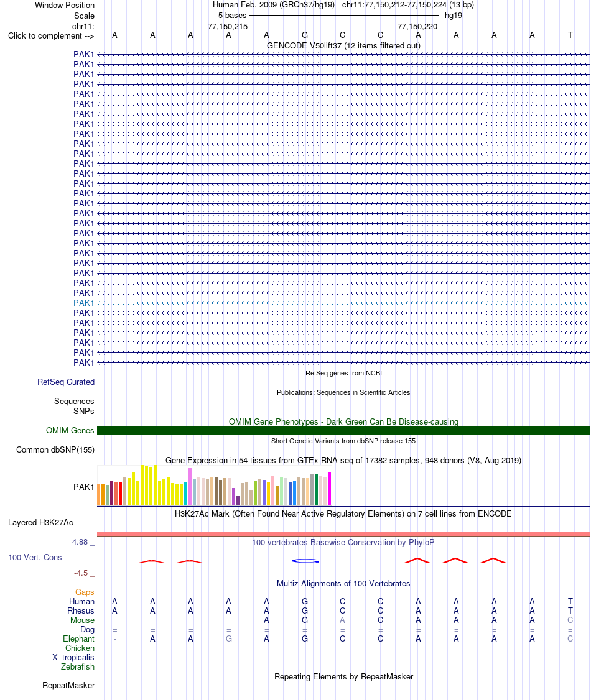591x700 pixels.
Task: Click the Human Feb. 2009 (GRCh37/hg19) assembly text
Action: [273, 5]
